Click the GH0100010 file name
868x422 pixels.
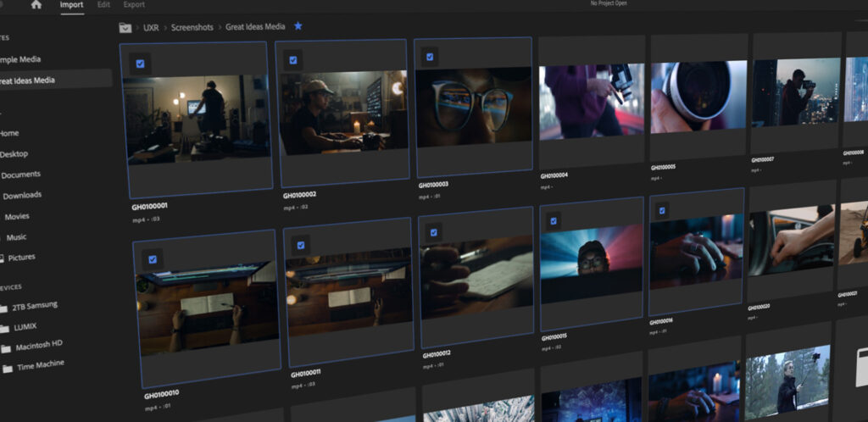tap(162, 395)
